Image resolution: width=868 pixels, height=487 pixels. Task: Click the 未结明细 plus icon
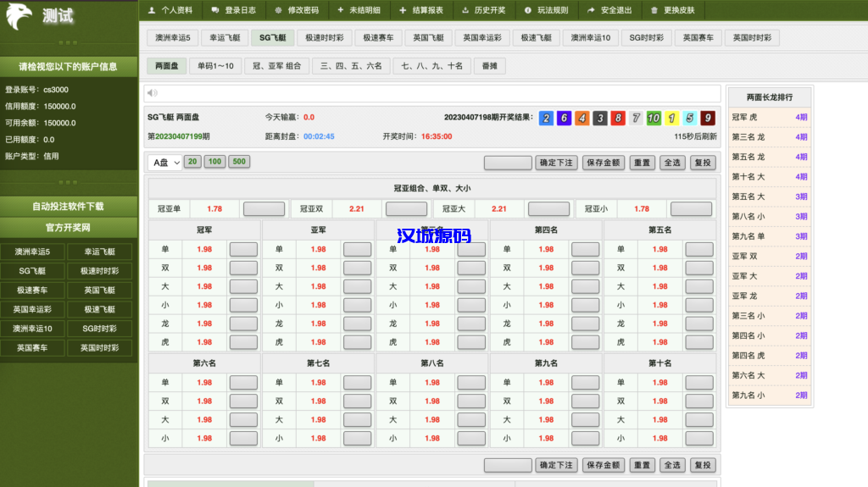click(x=341, y=10)
